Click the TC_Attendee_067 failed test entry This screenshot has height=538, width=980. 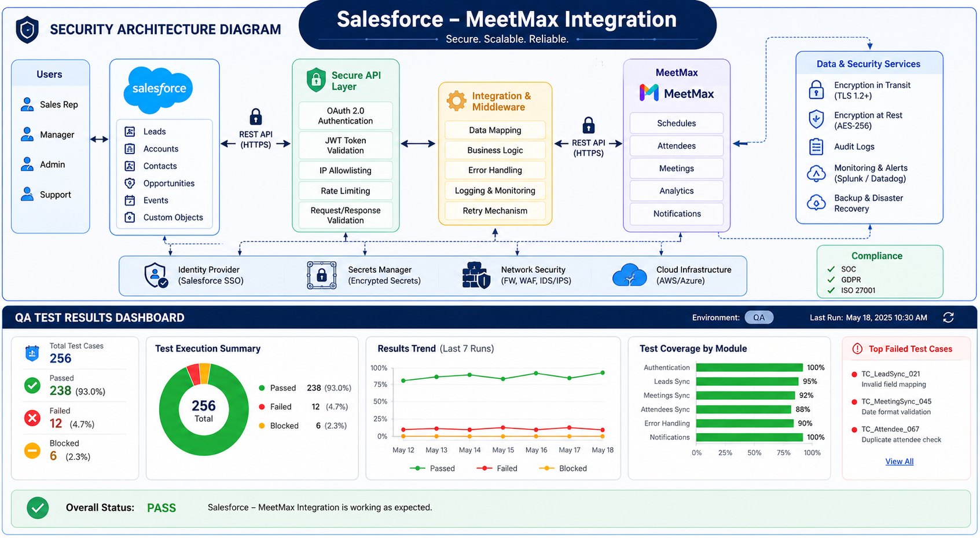[x=897, y=434]
